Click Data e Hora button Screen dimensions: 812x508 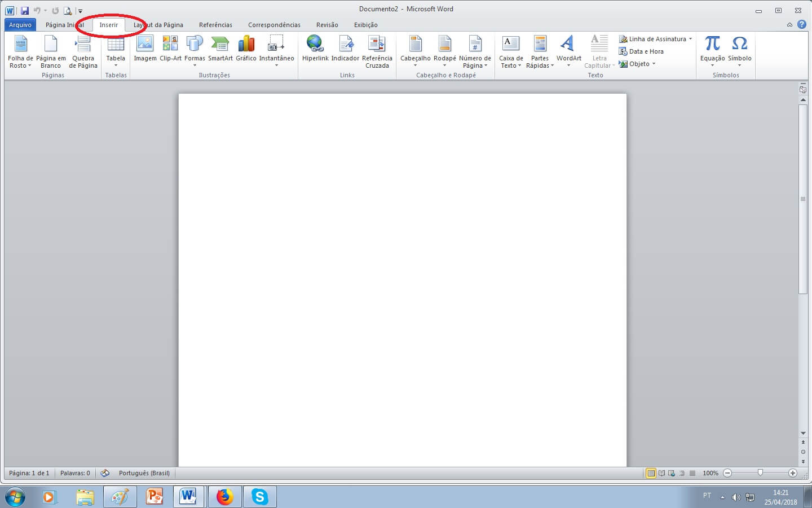pos(641,51)
